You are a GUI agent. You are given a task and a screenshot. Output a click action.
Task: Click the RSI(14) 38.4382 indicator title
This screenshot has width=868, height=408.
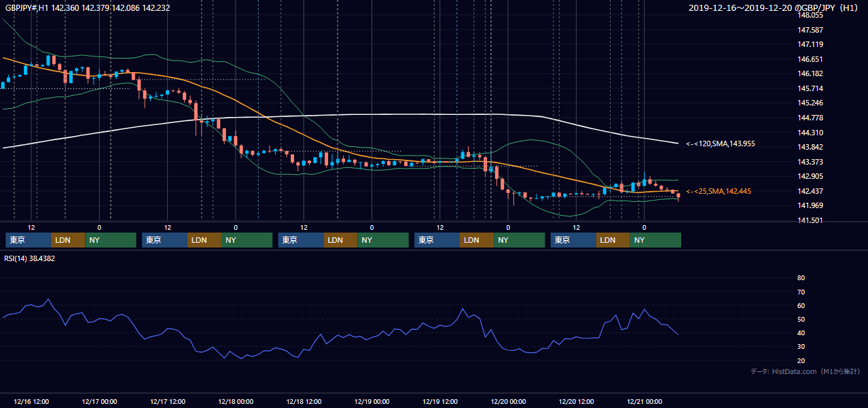point(30,258)
